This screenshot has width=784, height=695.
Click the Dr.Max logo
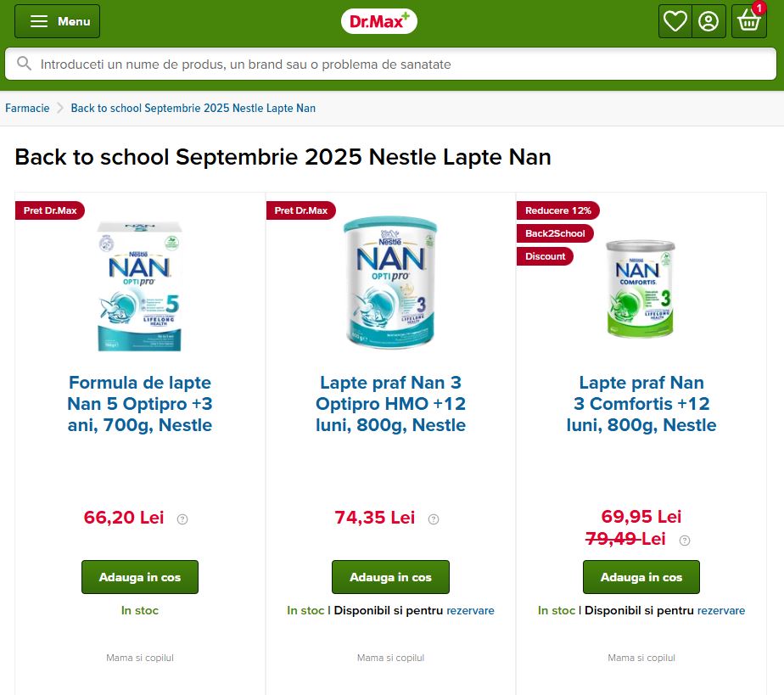tap(379, 21)
